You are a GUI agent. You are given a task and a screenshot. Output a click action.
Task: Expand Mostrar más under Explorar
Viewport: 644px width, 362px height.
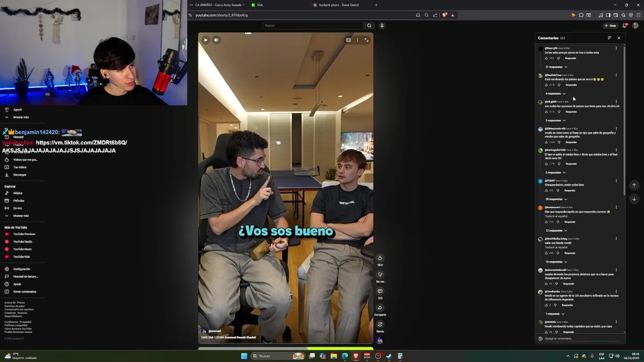tap(21, 216)
